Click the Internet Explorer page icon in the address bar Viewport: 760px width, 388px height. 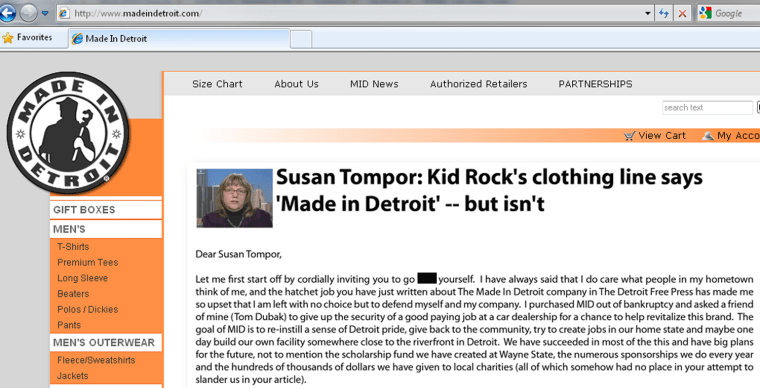tap(64, 14)
